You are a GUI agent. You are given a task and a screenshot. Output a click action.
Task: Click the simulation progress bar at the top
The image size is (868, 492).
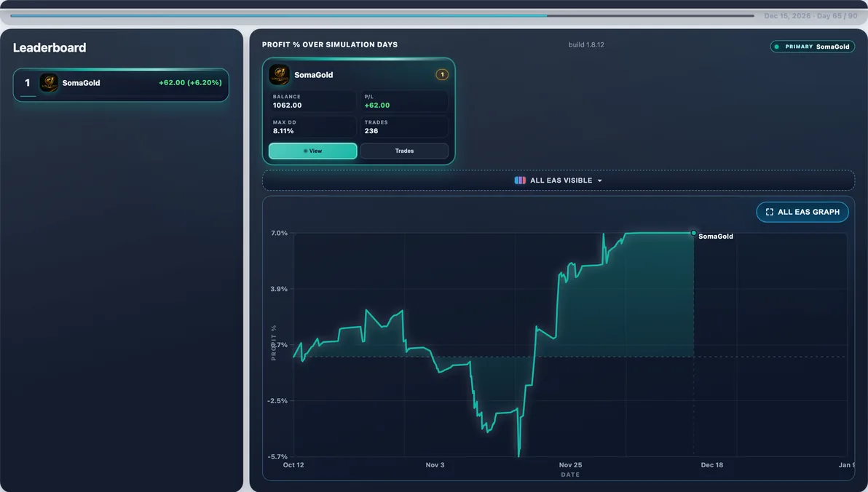(x=382, y=15)
